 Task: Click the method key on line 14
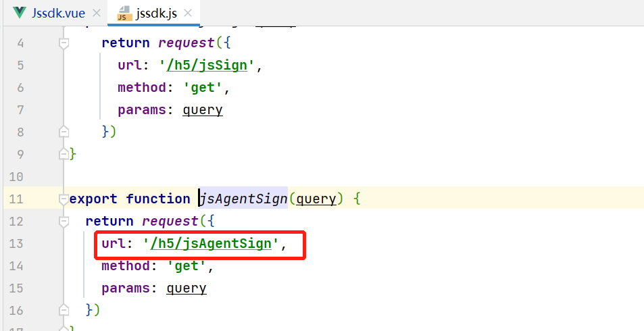point(126,265)
